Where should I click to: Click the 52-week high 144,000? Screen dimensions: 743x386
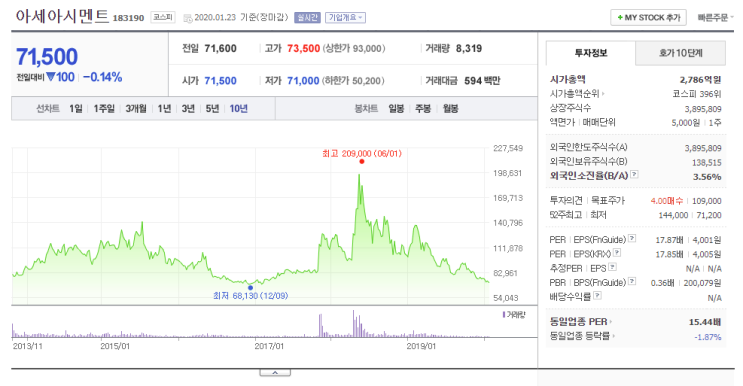(673, 215)
